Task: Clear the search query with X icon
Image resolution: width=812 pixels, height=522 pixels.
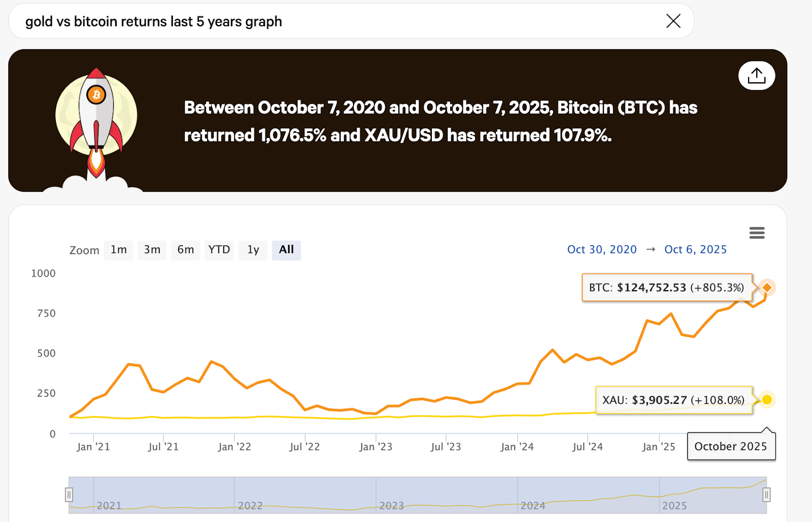Action: click(673, 21)
